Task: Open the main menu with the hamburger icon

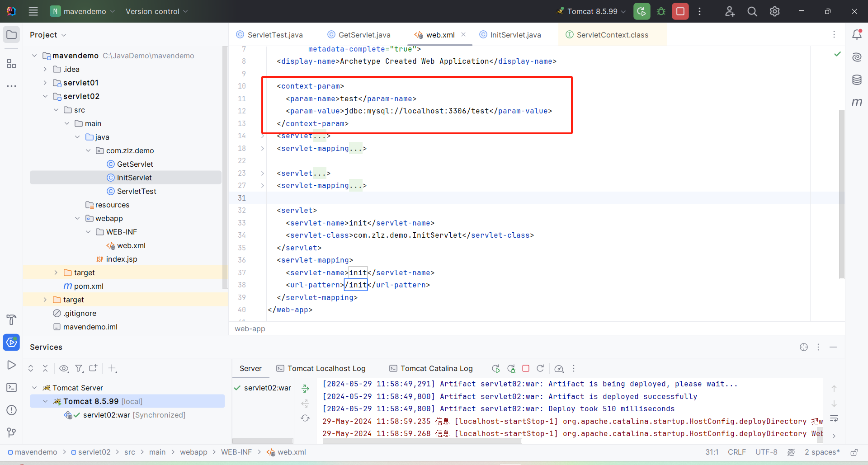Action: pos(33,11)
